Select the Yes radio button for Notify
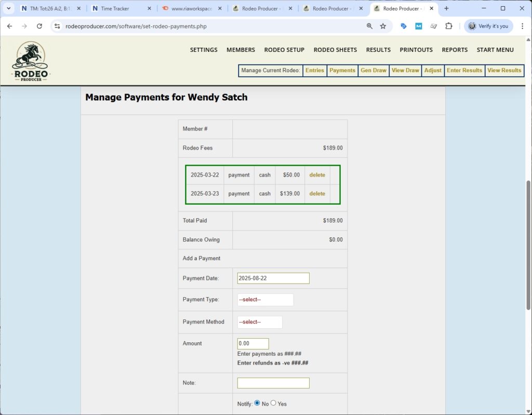This screenshot has height=415, width=532. pyautogui.click(x=274, y=402)
